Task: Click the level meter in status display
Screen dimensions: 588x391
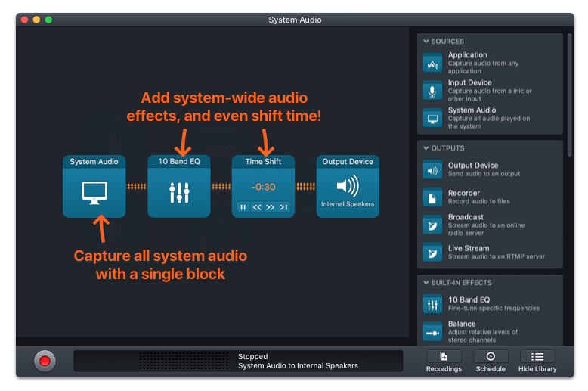Action: point(184,361)
